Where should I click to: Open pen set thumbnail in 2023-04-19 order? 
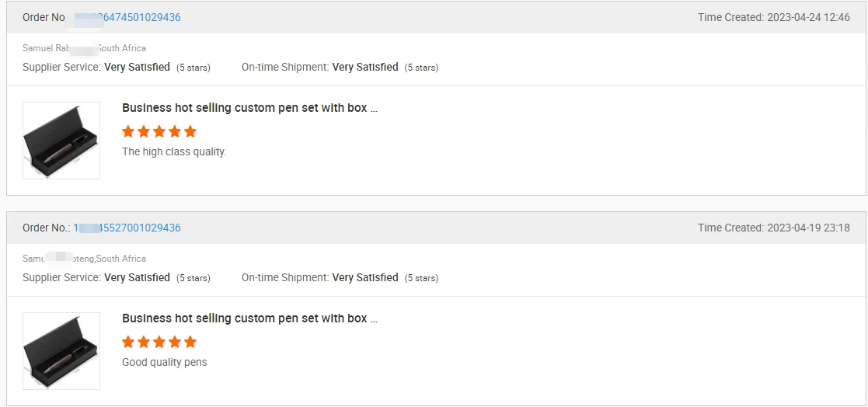[x=61, y=351]
